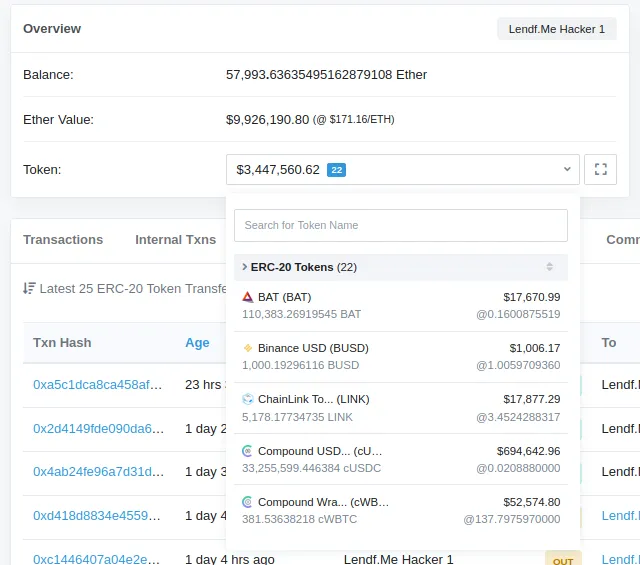Click the Compound Wrapped cWBTC logo icon
This screenshot has width=640, height=565.
(247, 502)
